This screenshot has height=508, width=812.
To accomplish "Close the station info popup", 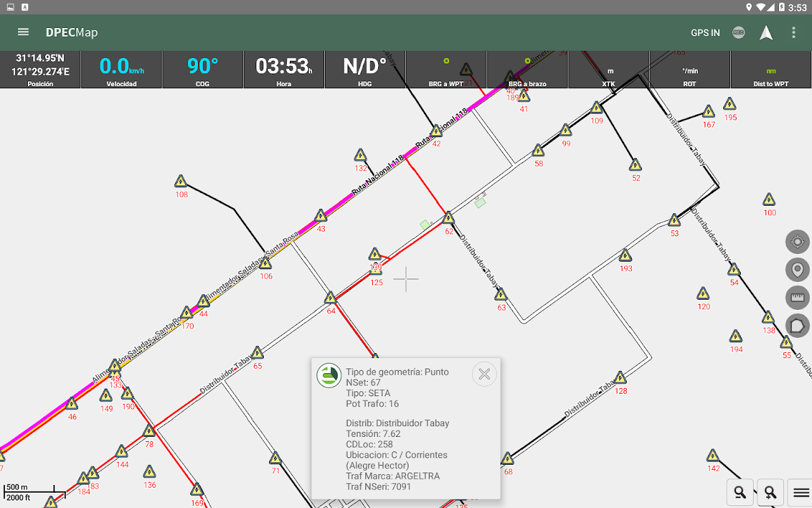I will pyautogui.click(x=485, y=375).
